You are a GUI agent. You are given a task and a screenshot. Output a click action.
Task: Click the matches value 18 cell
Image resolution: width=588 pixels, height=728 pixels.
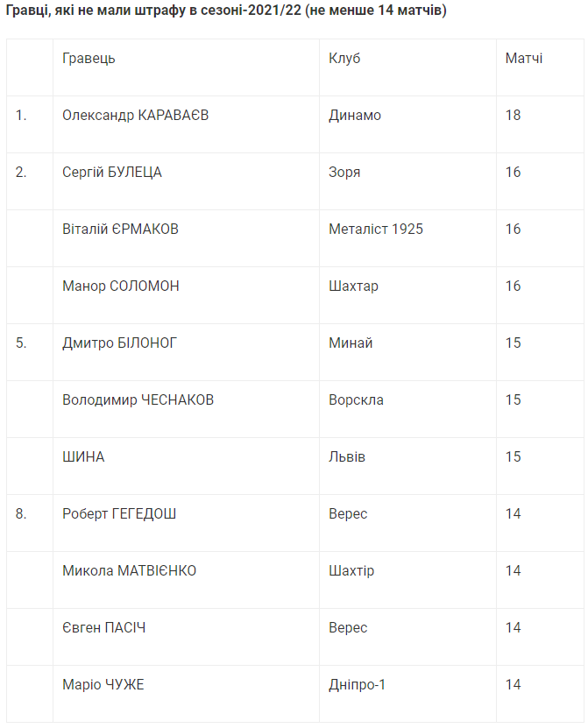tap(514, 116)
